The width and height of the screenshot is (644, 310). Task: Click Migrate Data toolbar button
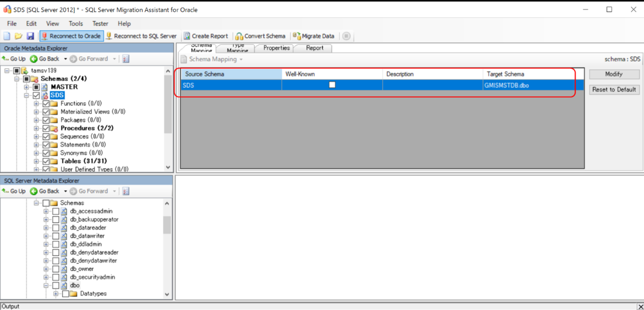314,36
